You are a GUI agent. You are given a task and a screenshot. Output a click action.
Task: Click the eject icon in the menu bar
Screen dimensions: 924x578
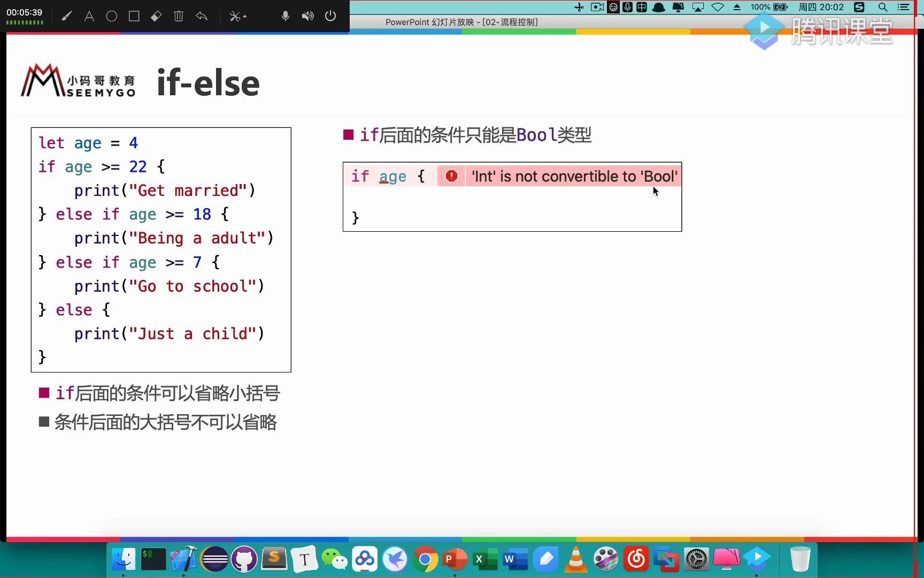[x=737, y=7]
